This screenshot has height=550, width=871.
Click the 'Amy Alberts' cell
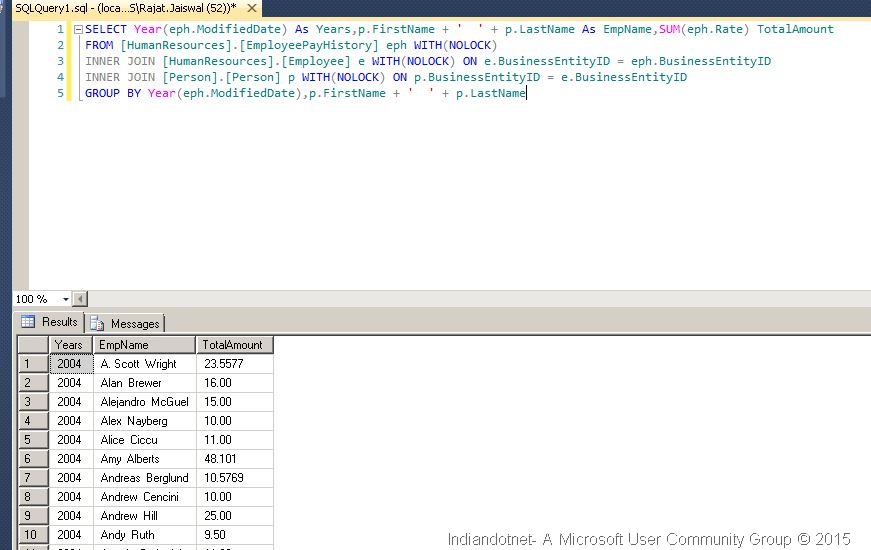[144, 458]
